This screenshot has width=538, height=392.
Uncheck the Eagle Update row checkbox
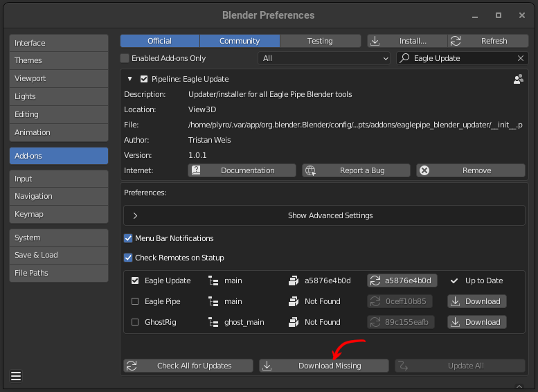[135, 280]
